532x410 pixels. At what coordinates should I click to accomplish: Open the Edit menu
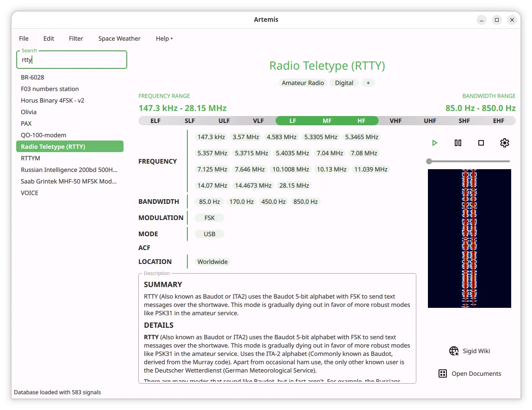pos(49,39)
